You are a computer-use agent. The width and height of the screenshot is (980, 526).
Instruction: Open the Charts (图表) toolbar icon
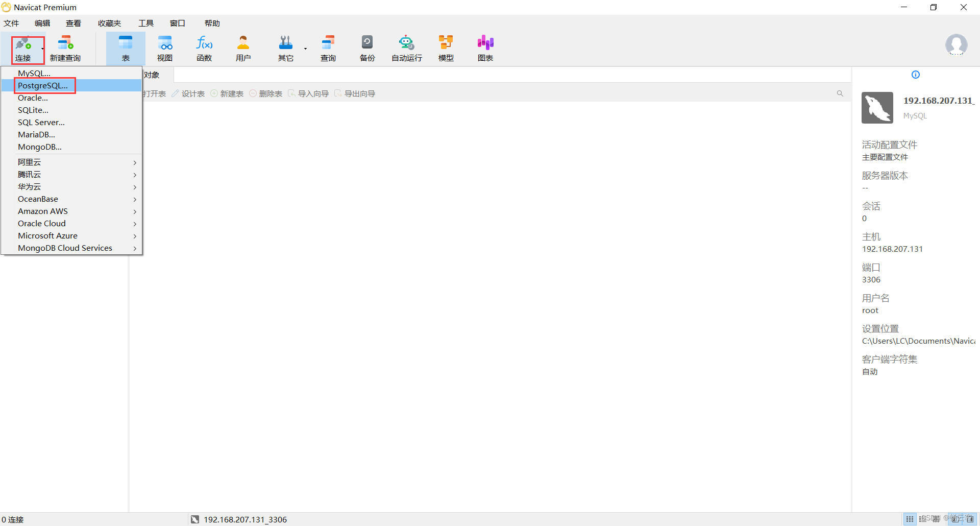pyautogui.click(x=485, y=49)
